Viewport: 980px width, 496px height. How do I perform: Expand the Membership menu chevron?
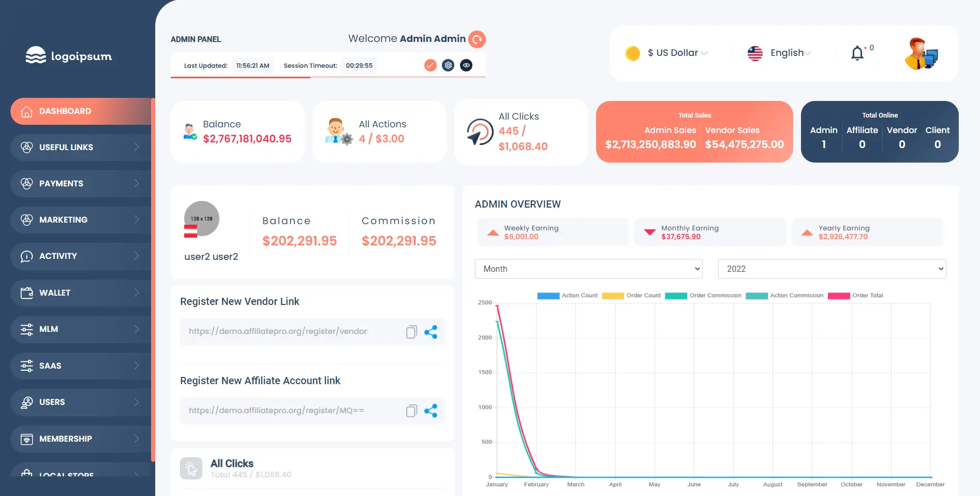137,439
